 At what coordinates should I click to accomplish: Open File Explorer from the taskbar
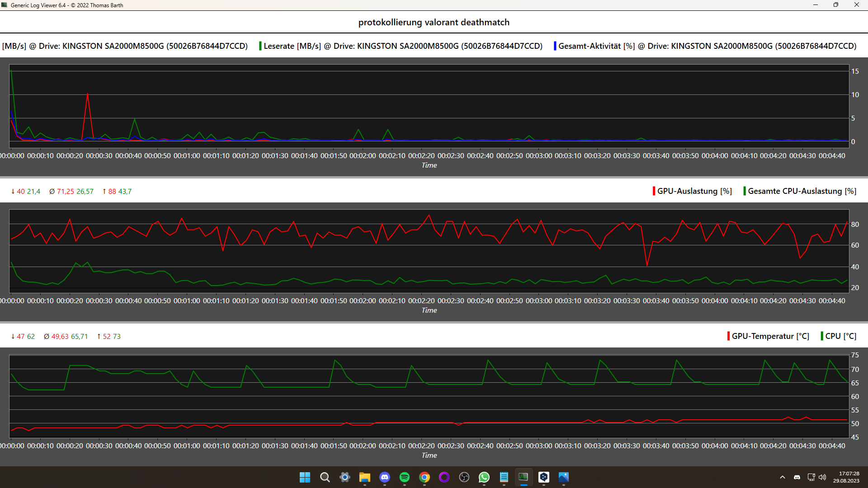(364, 477)
